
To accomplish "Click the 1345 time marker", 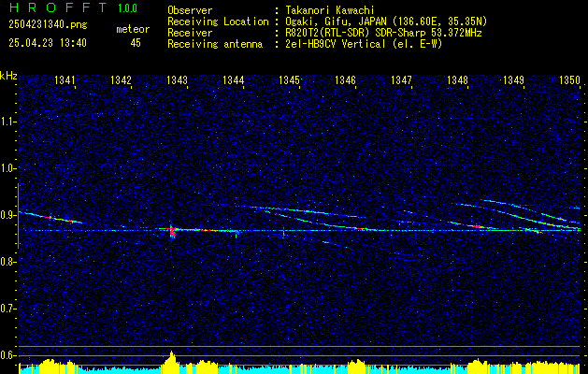I will pyautogui.click(x=289, y=80).
